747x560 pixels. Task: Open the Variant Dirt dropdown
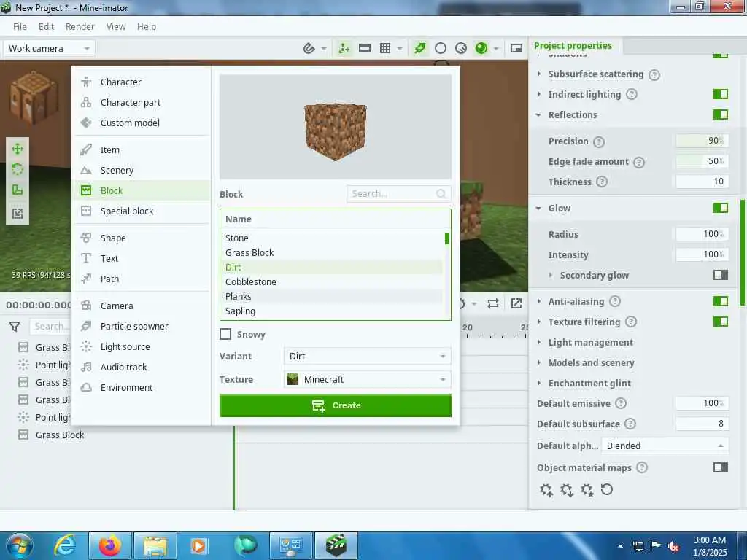(x=367, y=356)
